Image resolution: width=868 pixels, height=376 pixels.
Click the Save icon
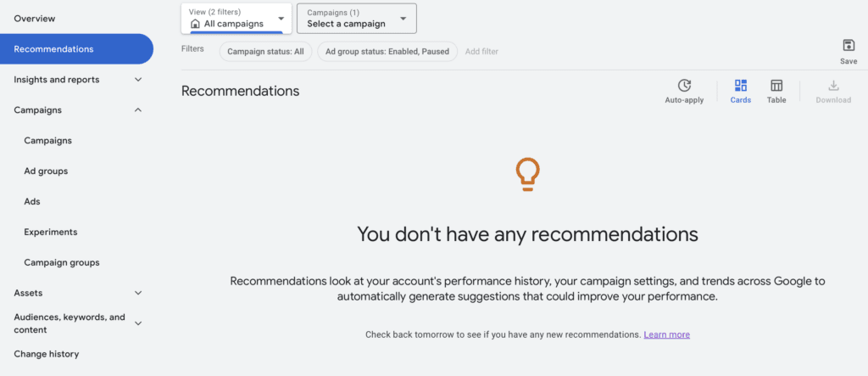849,46
